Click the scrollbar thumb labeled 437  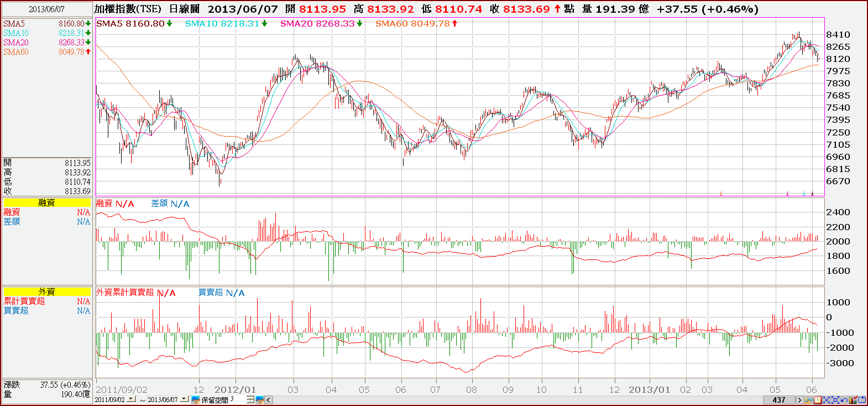coord(779,400)
